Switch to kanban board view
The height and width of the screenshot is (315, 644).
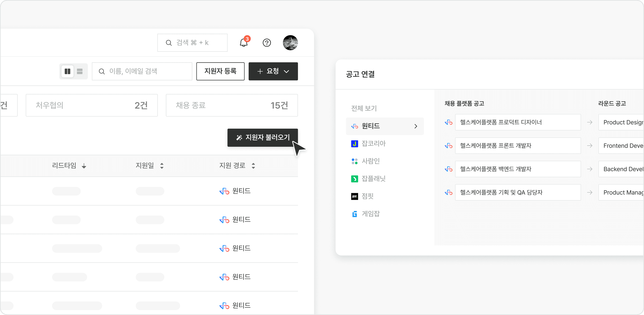tap(67, 71)
